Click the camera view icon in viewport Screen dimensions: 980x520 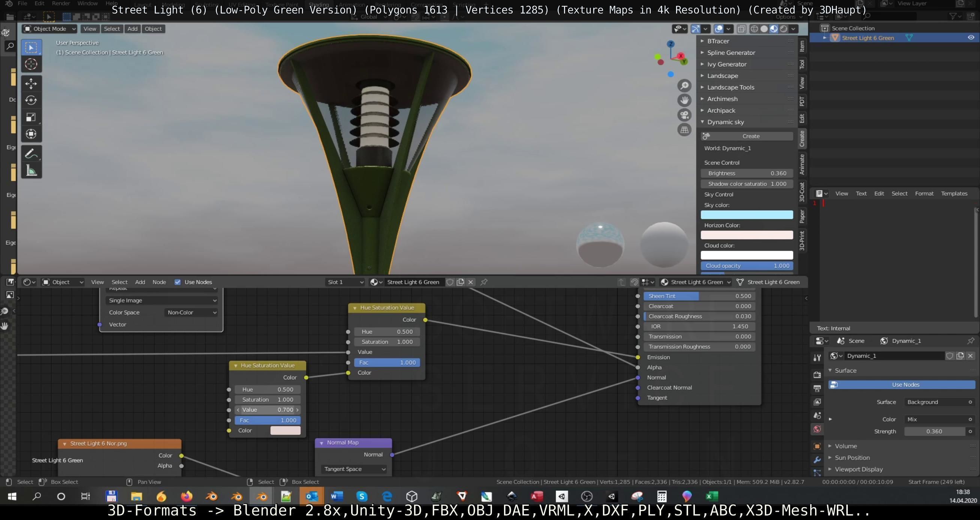point(684,115)
